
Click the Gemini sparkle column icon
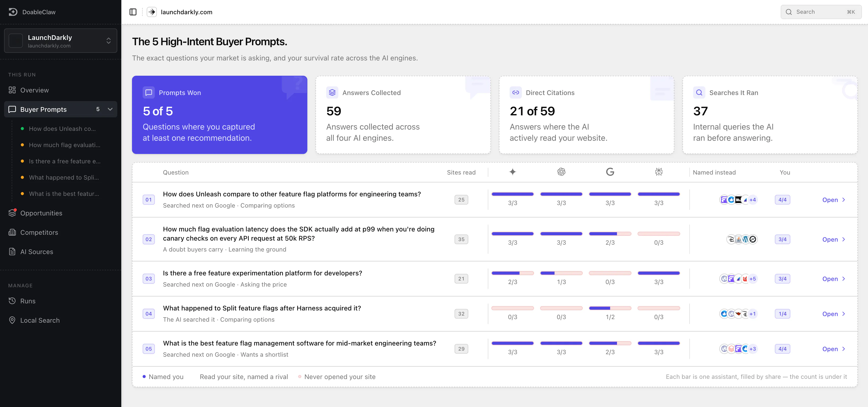coord(512,172)
